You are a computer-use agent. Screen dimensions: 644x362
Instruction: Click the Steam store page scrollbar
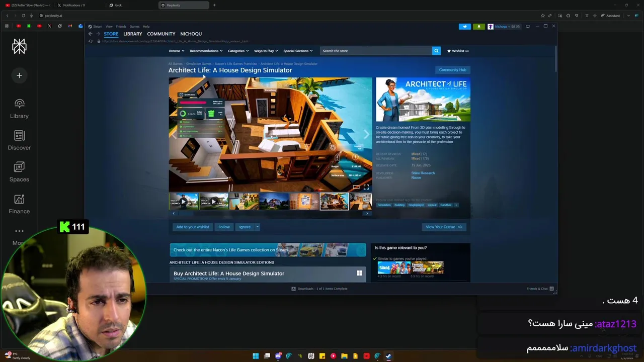[x=556, y=58]
